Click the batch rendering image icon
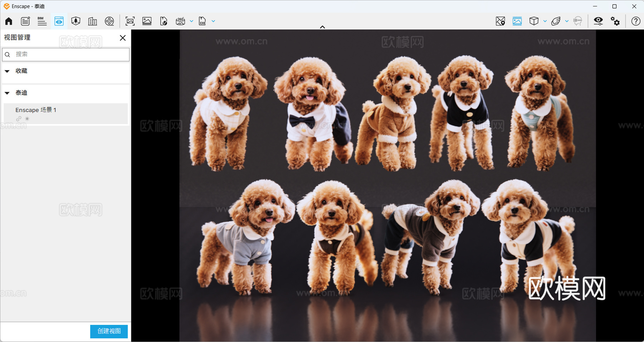The image size is (644, 342). coord(147,21)
